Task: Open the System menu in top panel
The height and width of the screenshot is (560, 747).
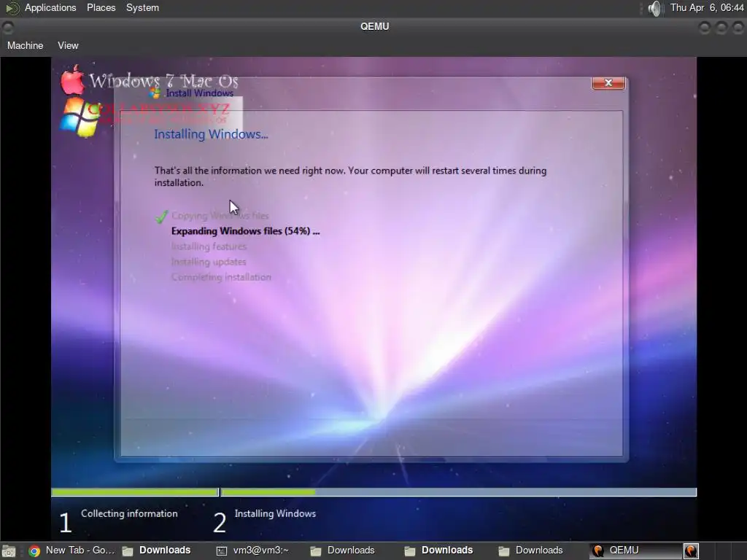Action: click(142, 7)
